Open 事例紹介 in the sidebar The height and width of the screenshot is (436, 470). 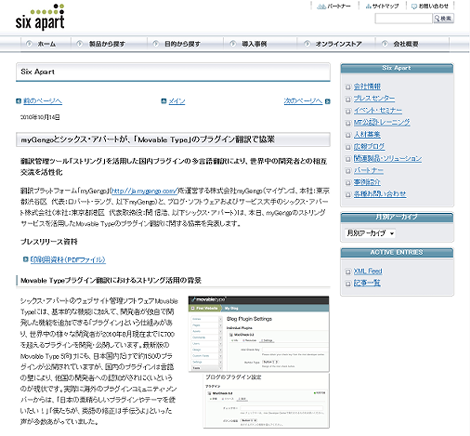367,182
